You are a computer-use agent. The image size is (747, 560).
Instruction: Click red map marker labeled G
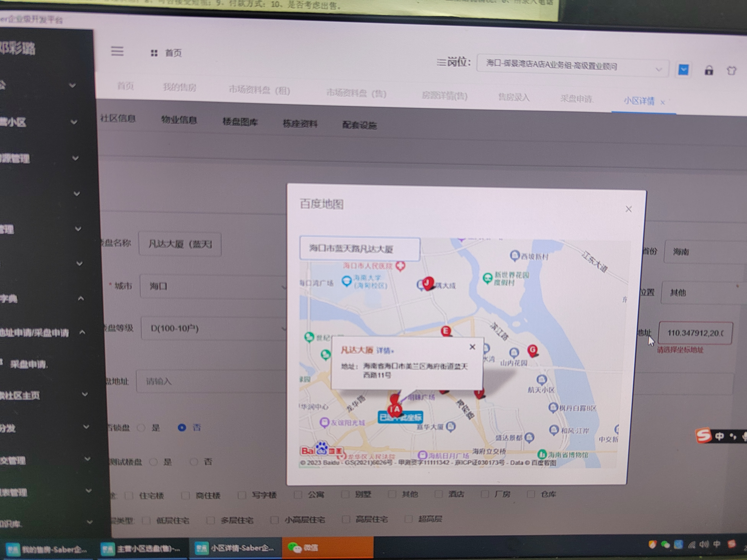pos(533,350)
